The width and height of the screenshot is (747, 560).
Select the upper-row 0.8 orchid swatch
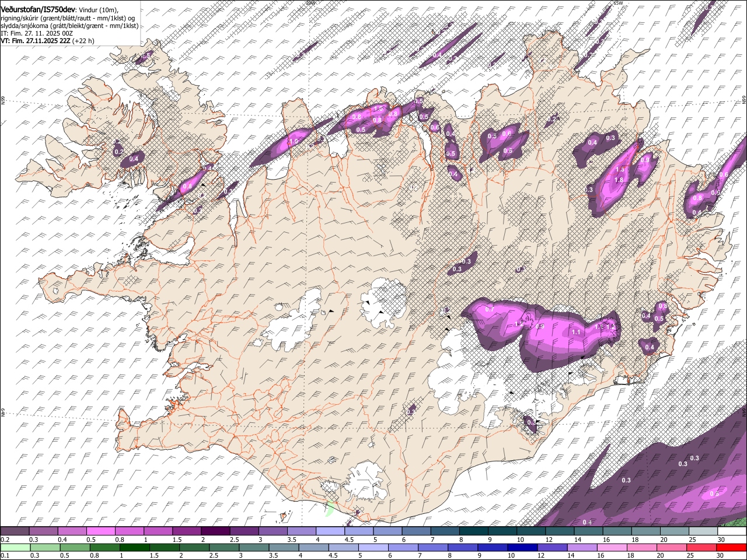click(130, 531)
